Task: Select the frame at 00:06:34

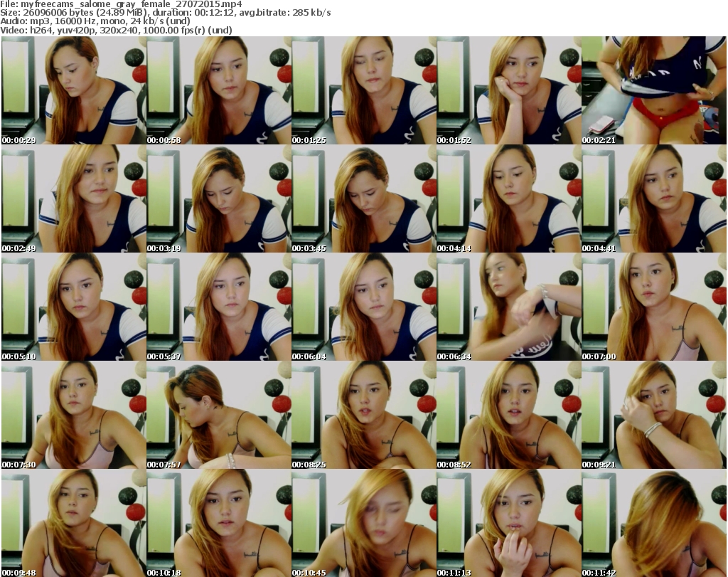Action: tap(509, 307)
